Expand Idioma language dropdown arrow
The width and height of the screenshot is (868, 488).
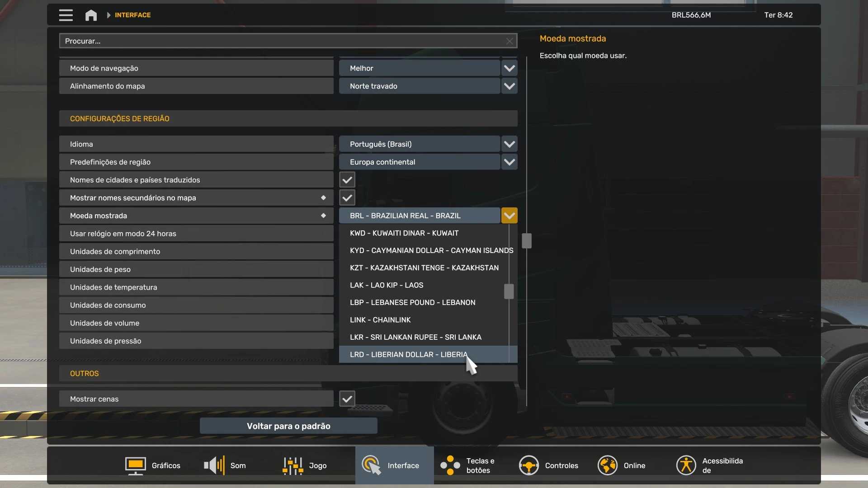tap(509, 144)
